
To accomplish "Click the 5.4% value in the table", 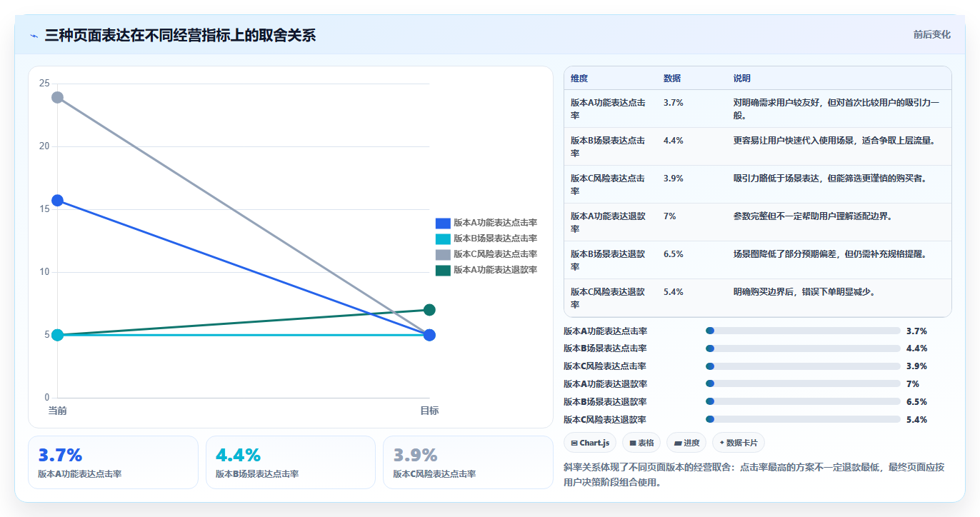I will [674, 291].
